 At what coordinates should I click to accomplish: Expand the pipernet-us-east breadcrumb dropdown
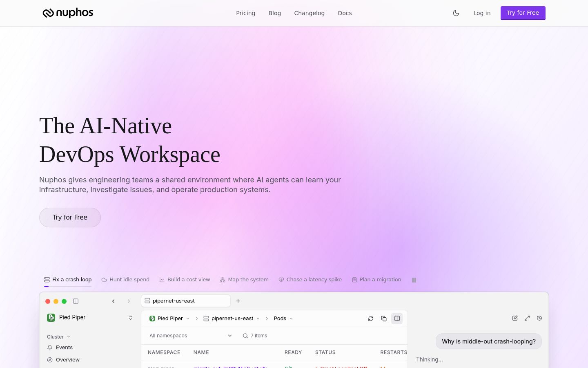tap(232, 319)
